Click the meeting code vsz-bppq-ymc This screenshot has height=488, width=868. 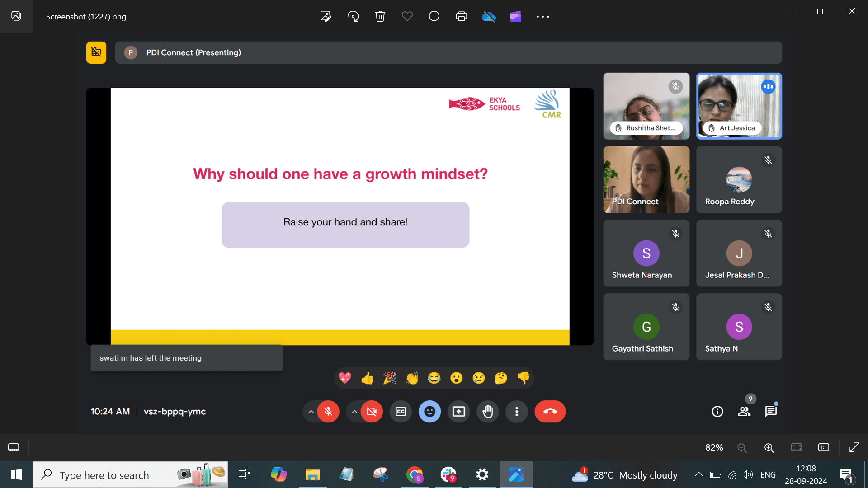click(175, 412)
